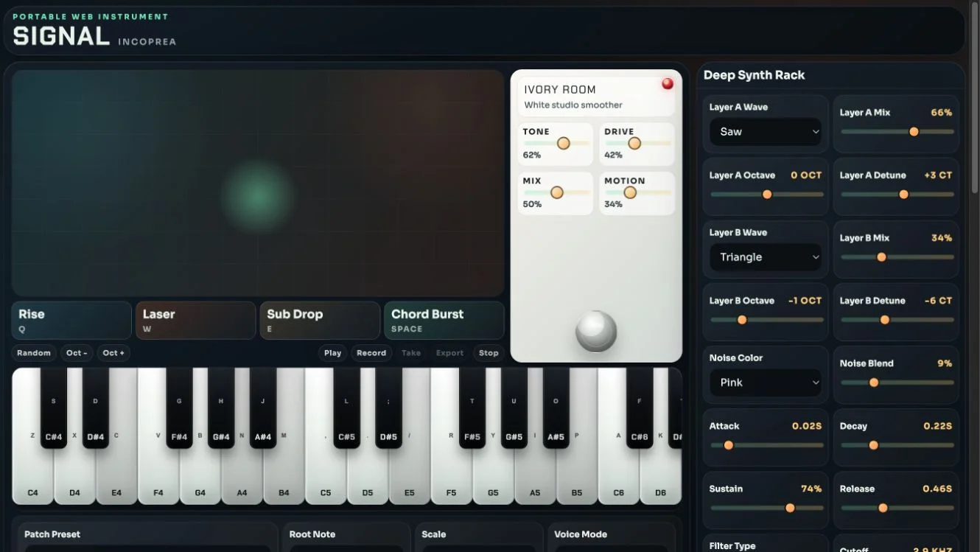
Task: Click the Layer B Octave slider handle
Action: 742,320
